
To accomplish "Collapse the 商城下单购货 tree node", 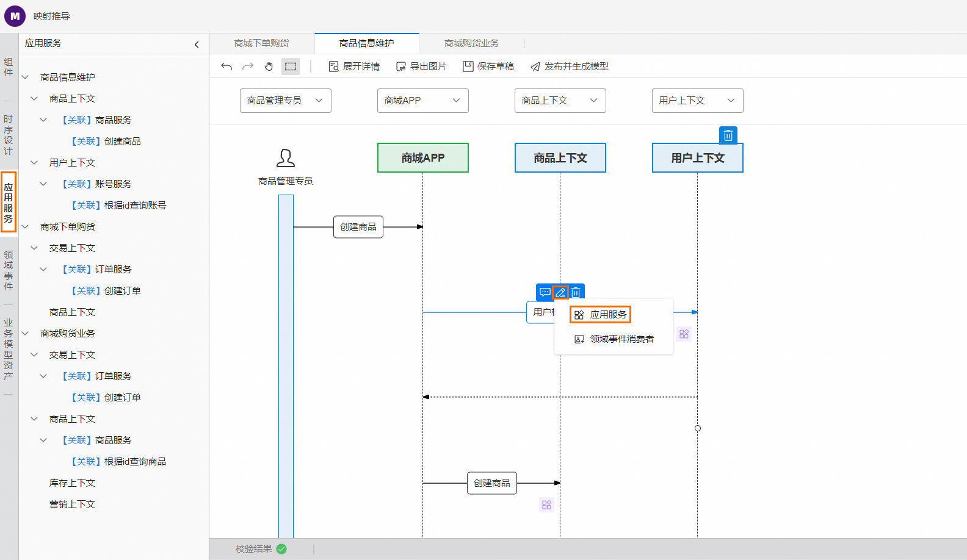I will pyautogui.click(x=26, y=227).
